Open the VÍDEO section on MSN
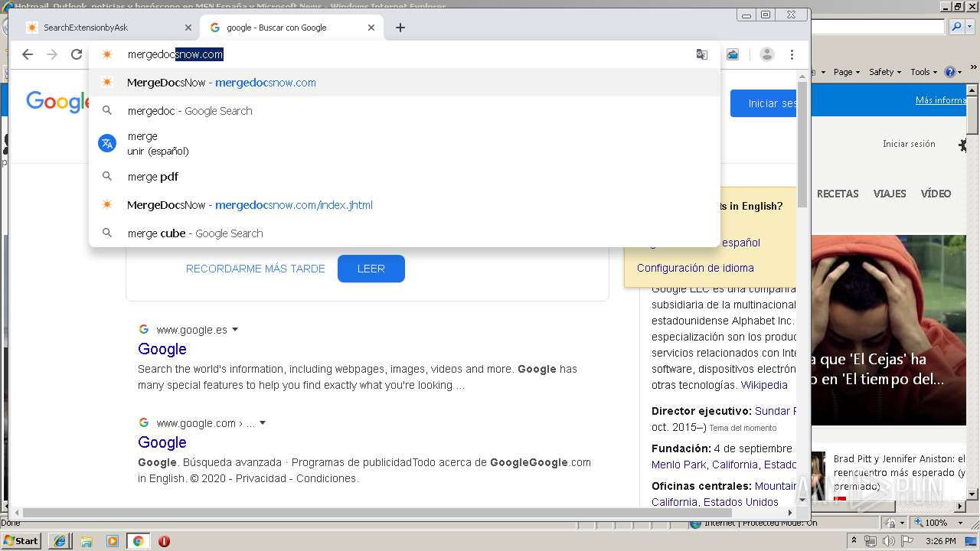Viewport: 980px width, 551px height. pos(936,194)
